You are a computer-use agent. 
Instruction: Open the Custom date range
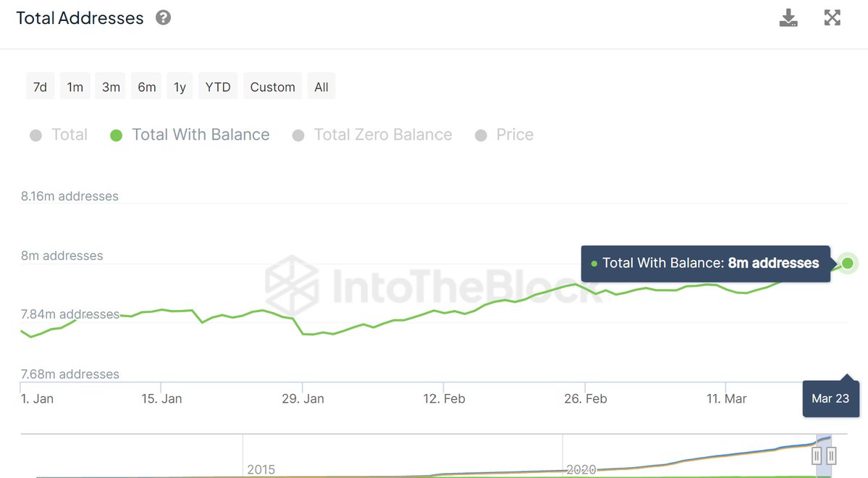click(x=272, y=87)
